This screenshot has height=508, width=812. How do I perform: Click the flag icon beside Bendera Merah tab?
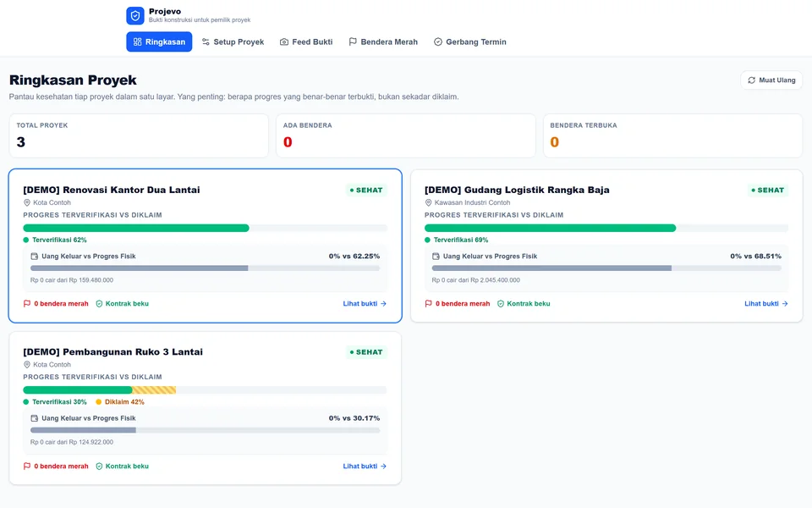[x=353, y=41]
